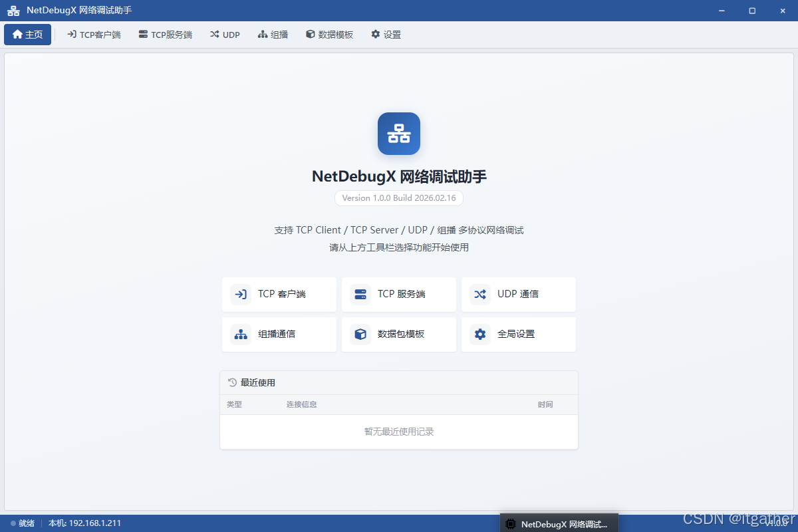The height and width of the screenshot is (532, 798).
Task: Open the UDP 通信 quick card
Action: tap(519, 295)
